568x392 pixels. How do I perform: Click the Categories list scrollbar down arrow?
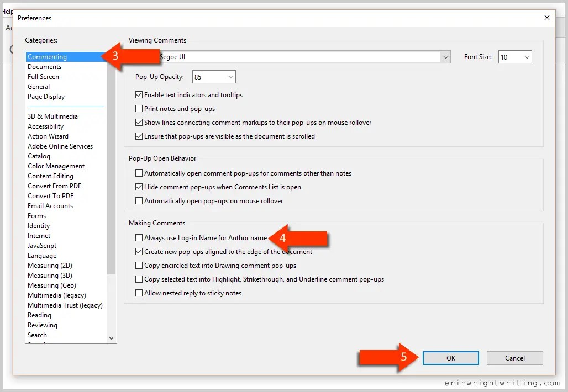[x=112, y=338]
